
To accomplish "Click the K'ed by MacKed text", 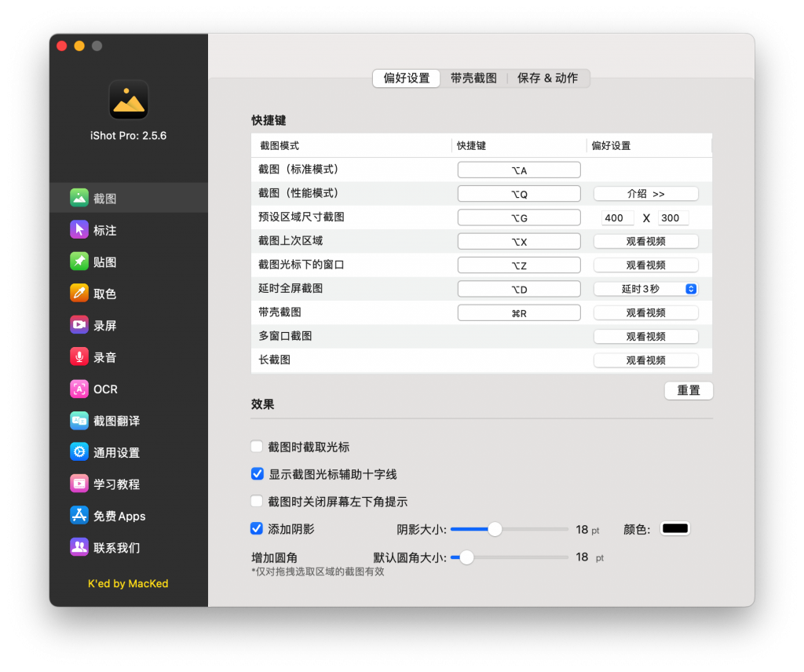I will pos(128,583).
